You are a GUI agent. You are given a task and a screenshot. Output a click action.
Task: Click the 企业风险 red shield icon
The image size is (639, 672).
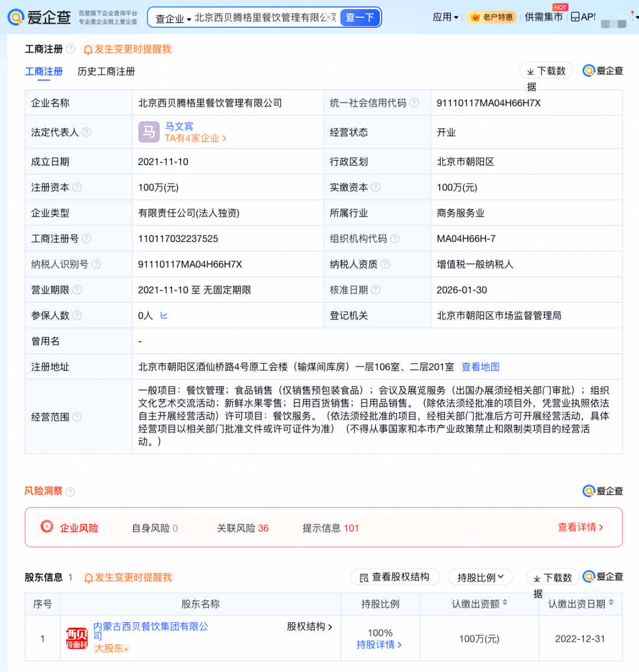tap(47, 527)
